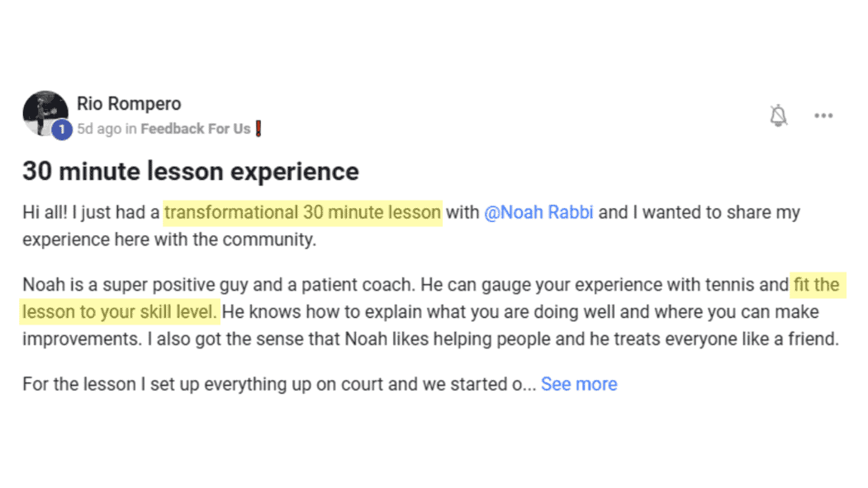Expand the post with See more
Screen dimensions: 868x488
pyautogui.click(x=579, y=384)
